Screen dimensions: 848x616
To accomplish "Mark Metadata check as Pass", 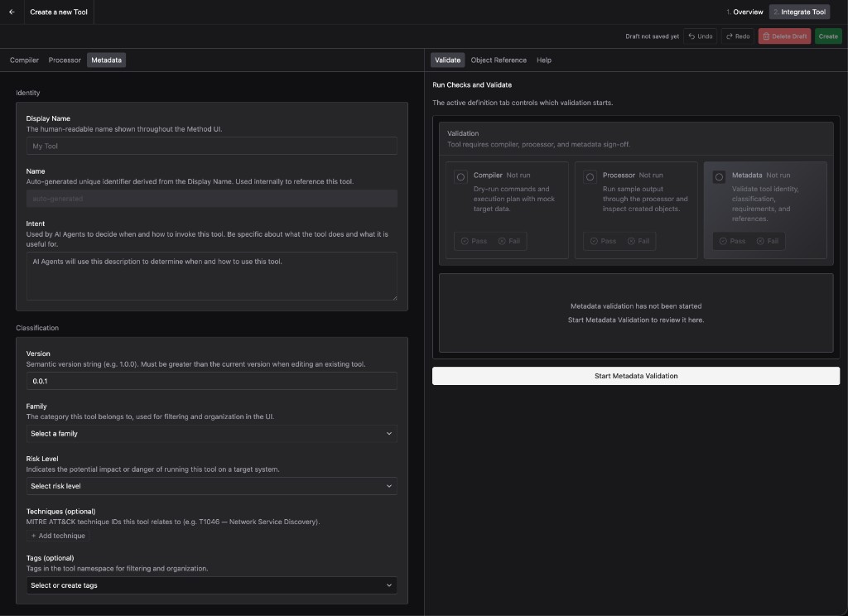I will pos(732,241).
